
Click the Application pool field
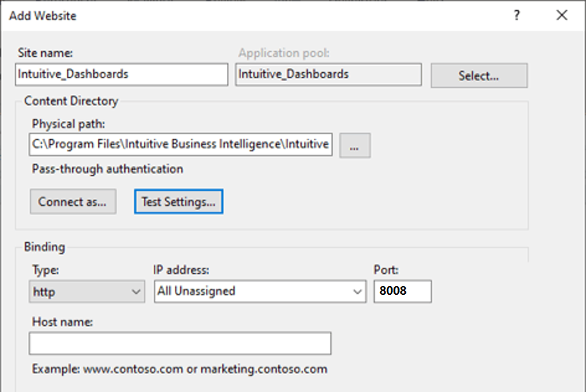pos(329,74)
